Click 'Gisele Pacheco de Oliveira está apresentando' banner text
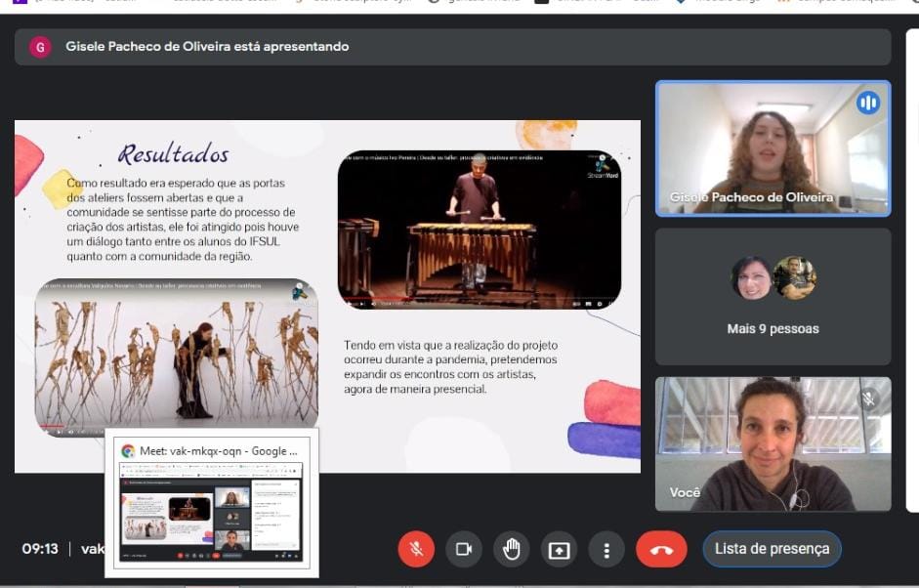Screen dimensions: 919x588 [207, 46]
